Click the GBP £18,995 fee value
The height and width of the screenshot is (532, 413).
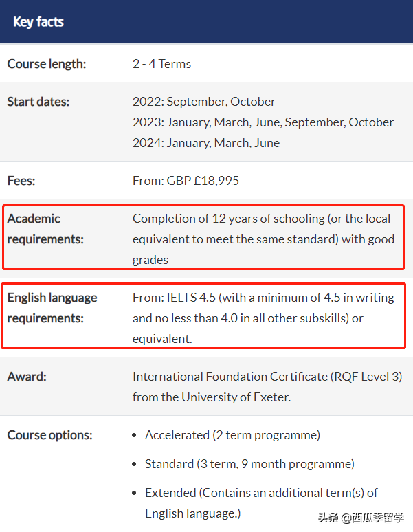click(x=186, y=181)
